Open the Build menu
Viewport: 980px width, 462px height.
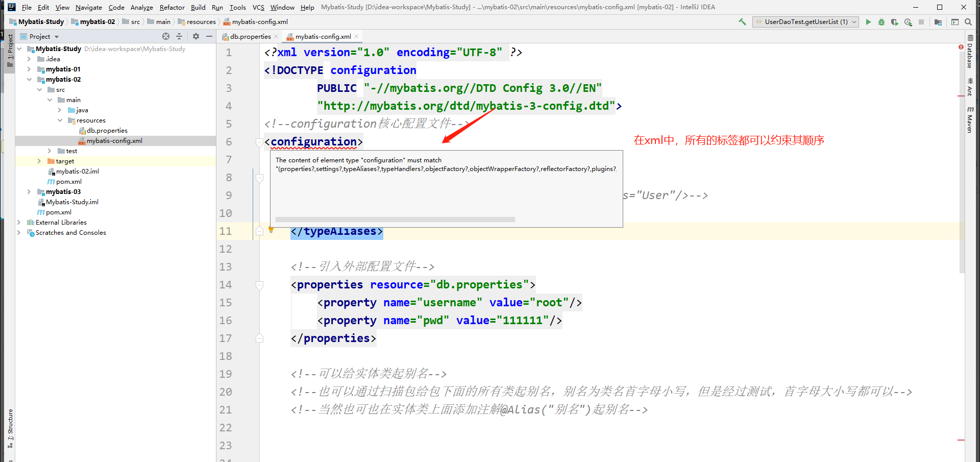[198, 7]
